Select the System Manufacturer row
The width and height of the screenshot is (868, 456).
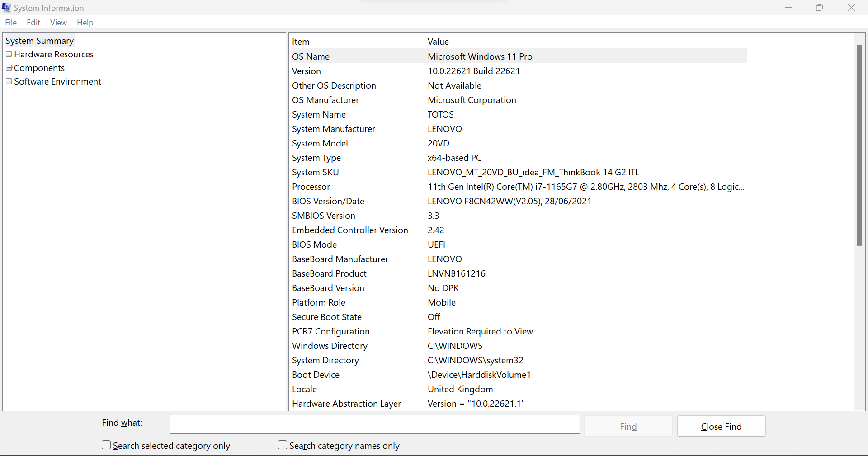pyautogui.click(x=518, y=129)
